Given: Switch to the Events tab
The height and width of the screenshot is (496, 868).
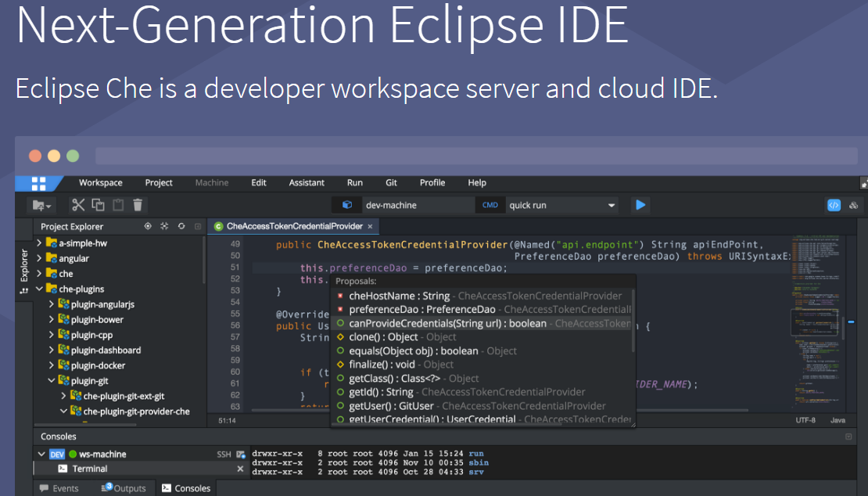Looking at the screenshot, I should click(59, 488).
